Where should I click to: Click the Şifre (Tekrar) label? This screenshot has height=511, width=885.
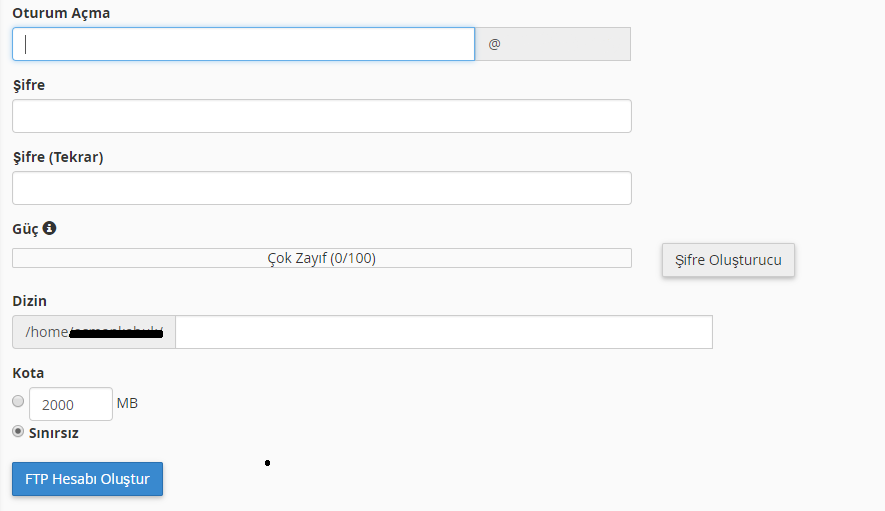click(x=58, y=157)
